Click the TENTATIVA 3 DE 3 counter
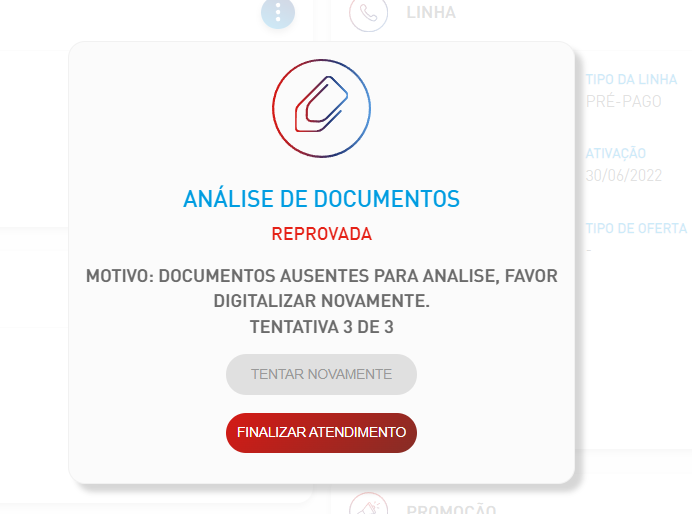The height and width of the screenshot is (514, 692). click(322, 327)
